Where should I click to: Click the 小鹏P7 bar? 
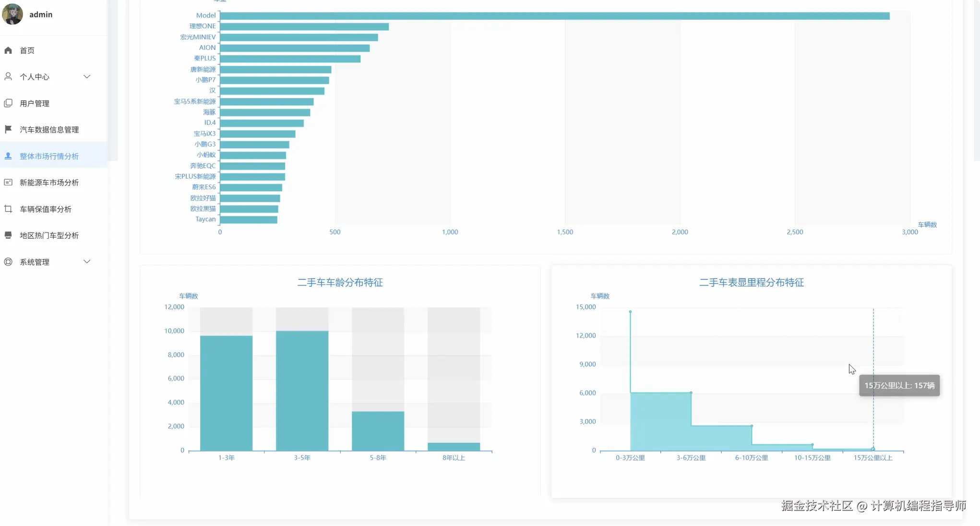click(275, 80)
